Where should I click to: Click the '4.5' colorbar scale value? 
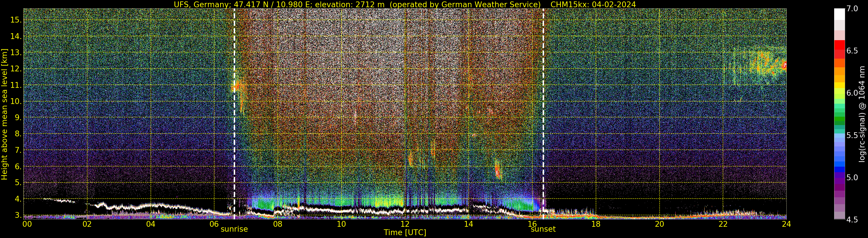coord(852,220)
